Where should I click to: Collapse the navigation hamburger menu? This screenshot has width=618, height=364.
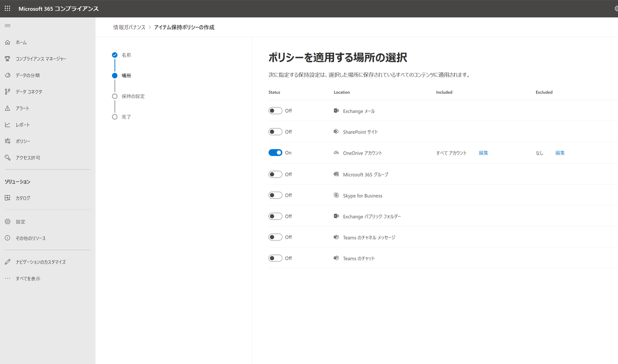tap(7, 25)
